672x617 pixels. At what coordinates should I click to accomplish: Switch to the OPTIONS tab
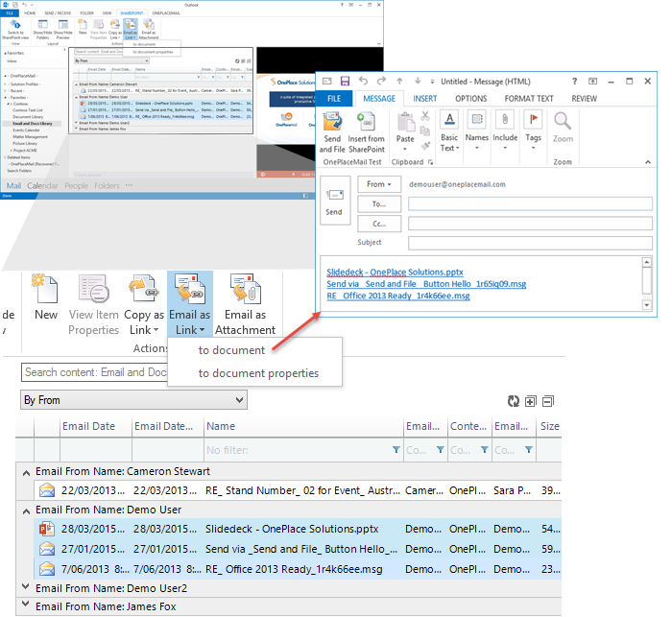point(470,99)
